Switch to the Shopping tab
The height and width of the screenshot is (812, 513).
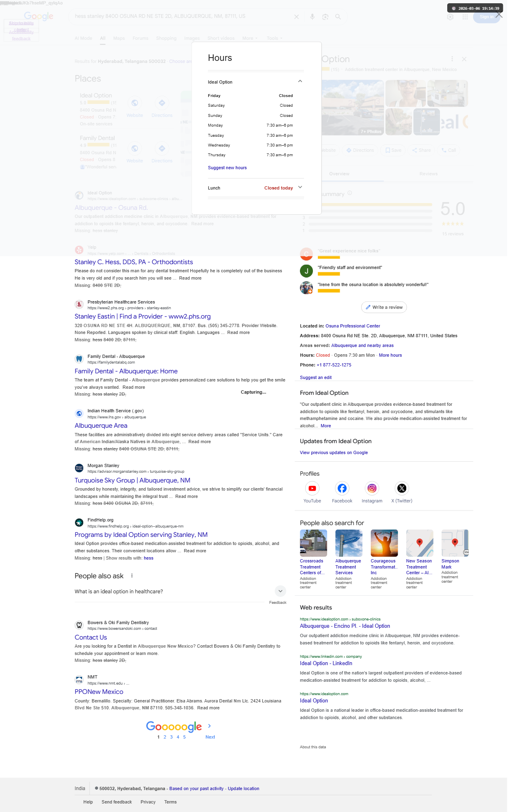166,38
